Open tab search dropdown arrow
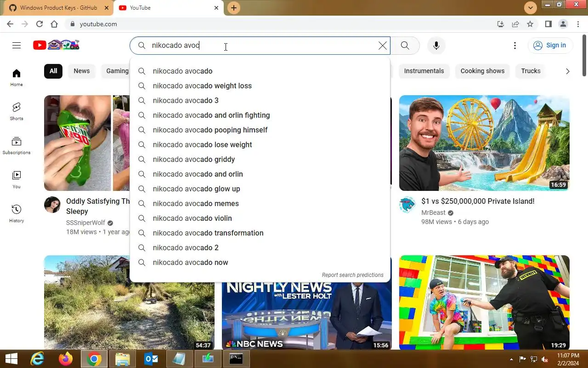The width and height of the screenshot is (588, 368). 531,8
